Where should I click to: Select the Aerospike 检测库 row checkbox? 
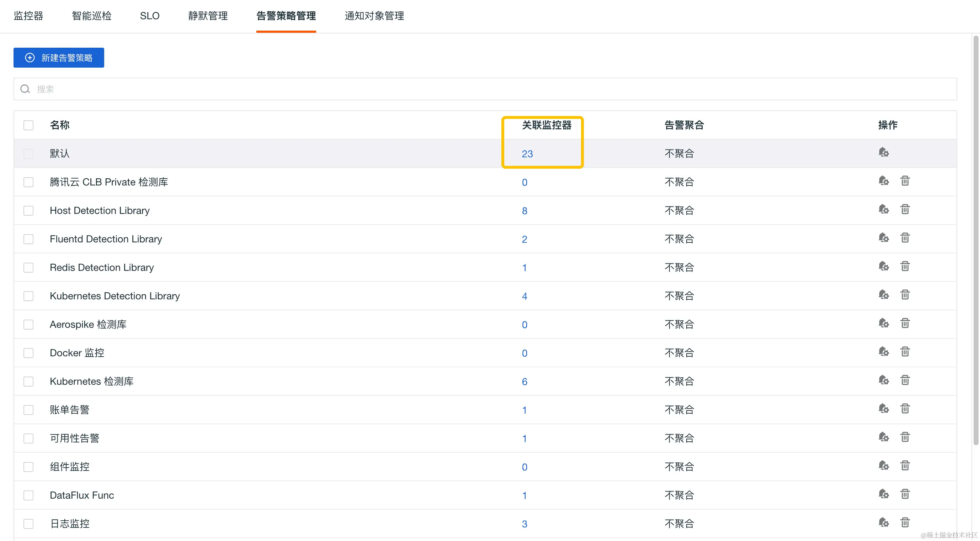28,324
